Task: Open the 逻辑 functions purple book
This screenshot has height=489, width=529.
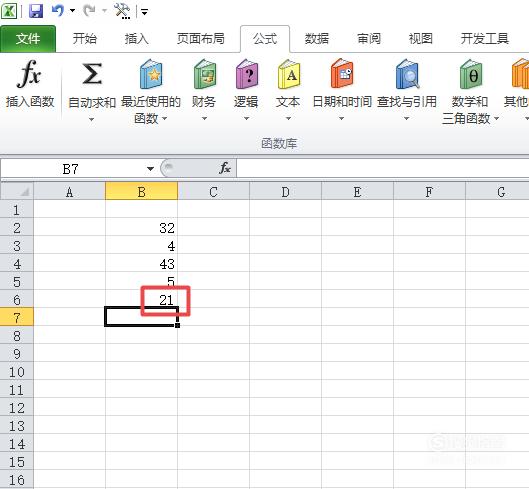Action: pyautogui.click(x=247, y=74)
